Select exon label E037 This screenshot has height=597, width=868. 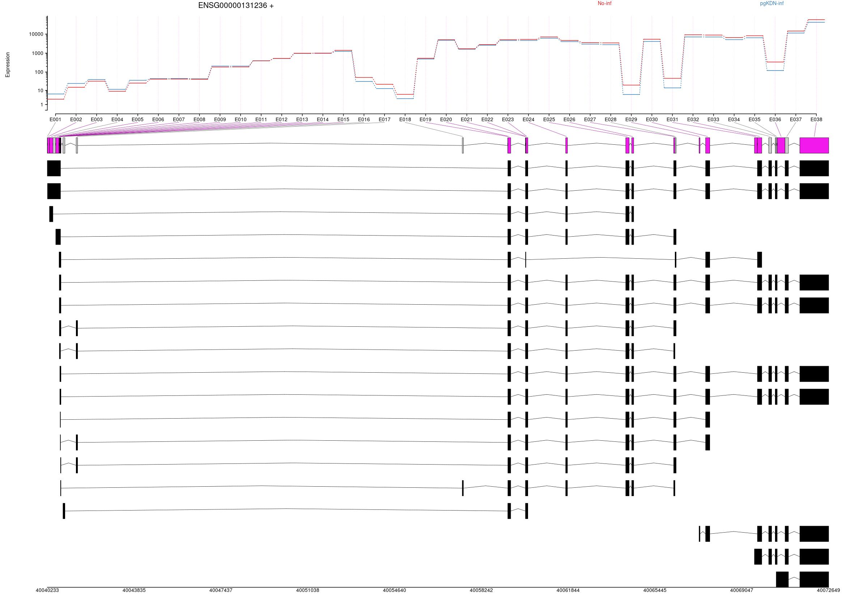pyautogui.click(x=795, y=120)
